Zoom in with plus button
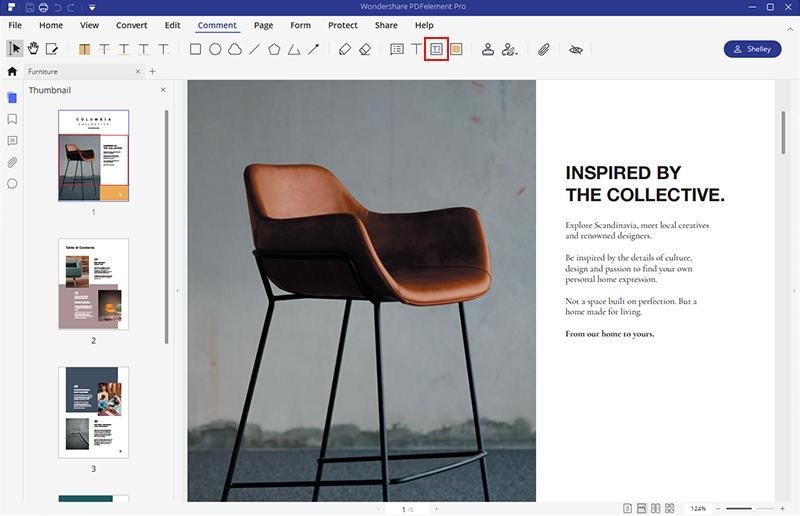Viewport: 800px width, 516px height. click(x=782, y=508)
